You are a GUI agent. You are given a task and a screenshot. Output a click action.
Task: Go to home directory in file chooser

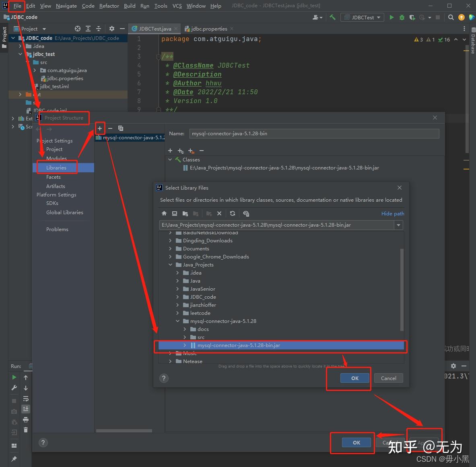point(164,213)
